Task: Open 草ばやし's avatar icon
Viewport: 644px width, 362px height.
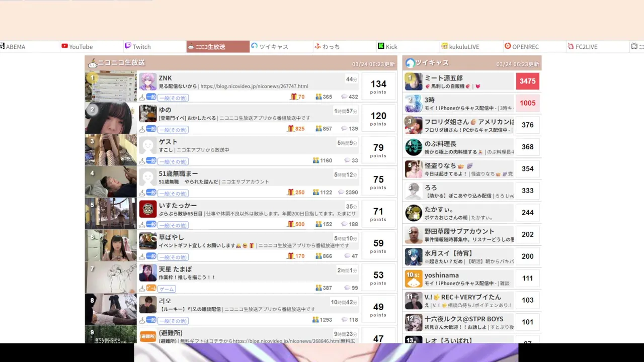Action: coord(148,241)
